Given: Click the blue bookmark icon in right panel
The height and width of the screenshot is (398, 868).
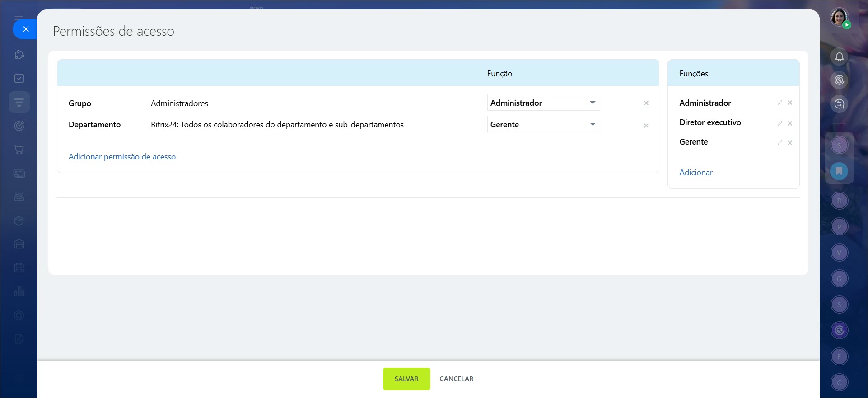Looking at the screenshot, I should (x=839, y=171).
